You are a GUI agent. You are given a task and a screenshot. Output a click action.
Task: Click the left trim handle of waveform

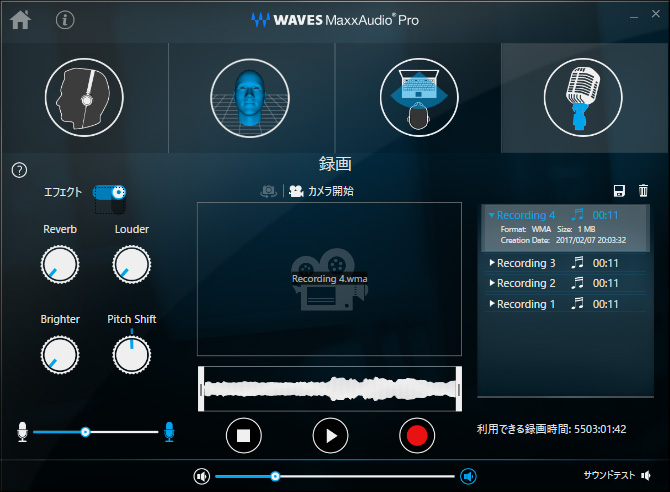coord(201,389)
